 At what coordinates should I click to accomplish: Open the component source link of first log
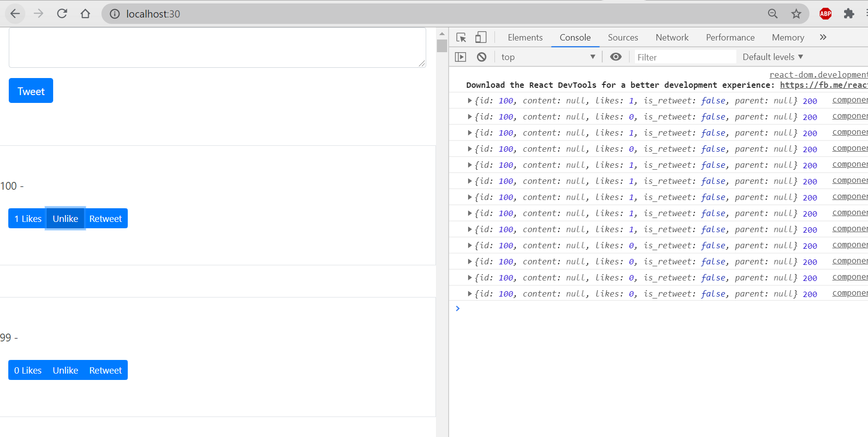850,100
